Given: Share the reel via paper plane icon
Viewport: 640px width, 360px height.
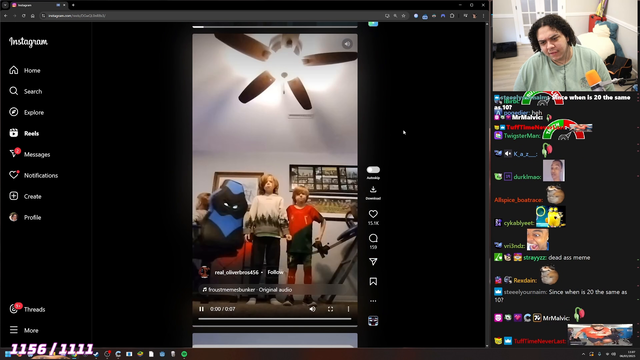Looking at the screenshot, I should click(373, 262).
